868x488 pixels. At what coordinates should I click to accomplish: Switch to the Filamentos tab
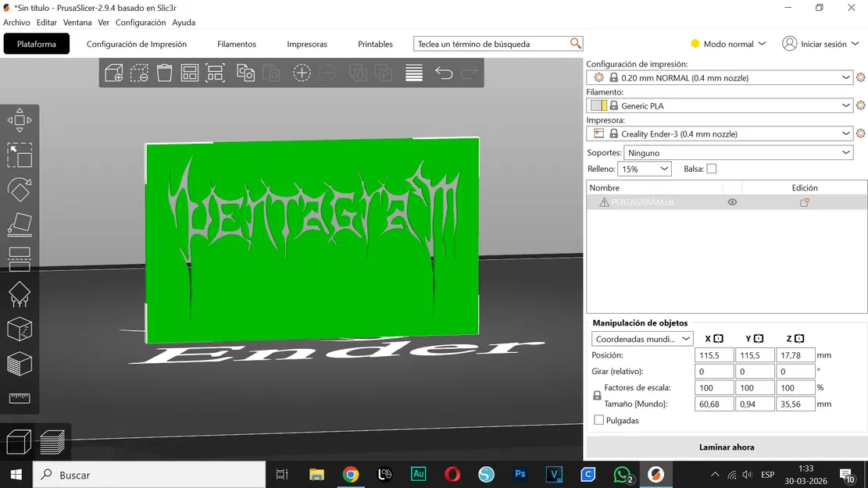point(237,44)
